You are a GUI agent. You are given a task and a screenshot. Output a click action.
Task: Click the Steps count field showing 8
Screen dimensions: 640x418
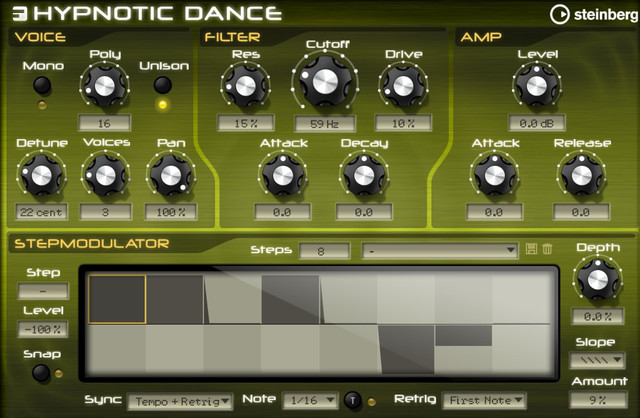coord(324,251)
